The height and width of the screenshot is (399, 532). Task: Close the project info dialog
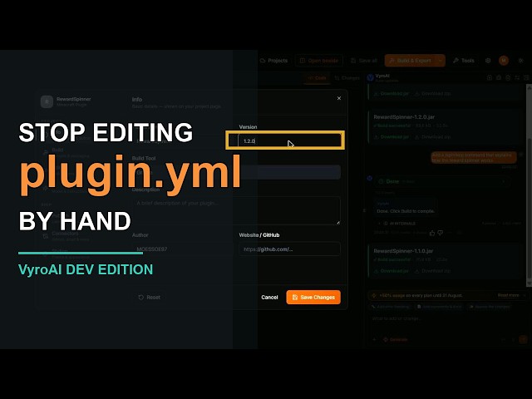pos(339,98)
